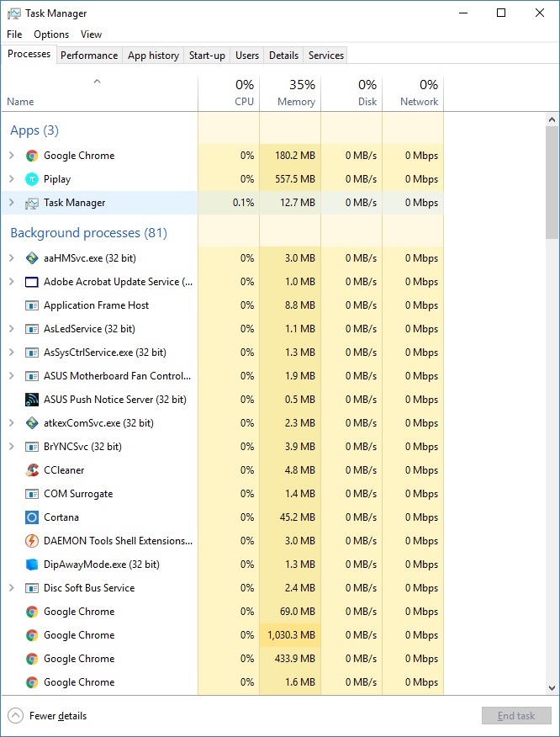Select the Cortana 45.2 MB memory value
560x737 pixels.
[298, 517]
